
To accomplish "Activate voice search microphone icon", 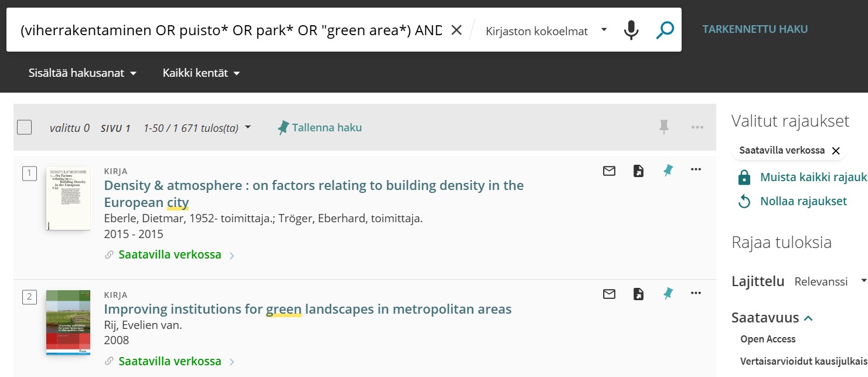I will pos(631,30).
